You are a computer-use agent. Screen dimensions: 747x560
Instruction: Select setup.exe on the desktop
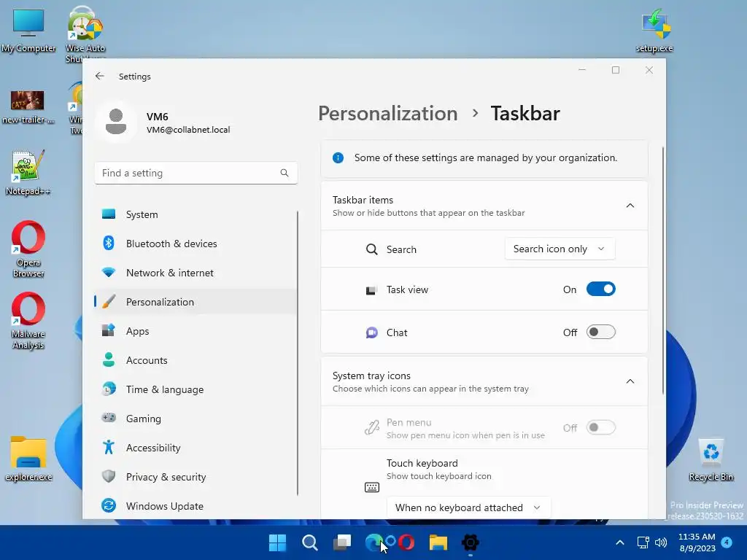(655, 31)
